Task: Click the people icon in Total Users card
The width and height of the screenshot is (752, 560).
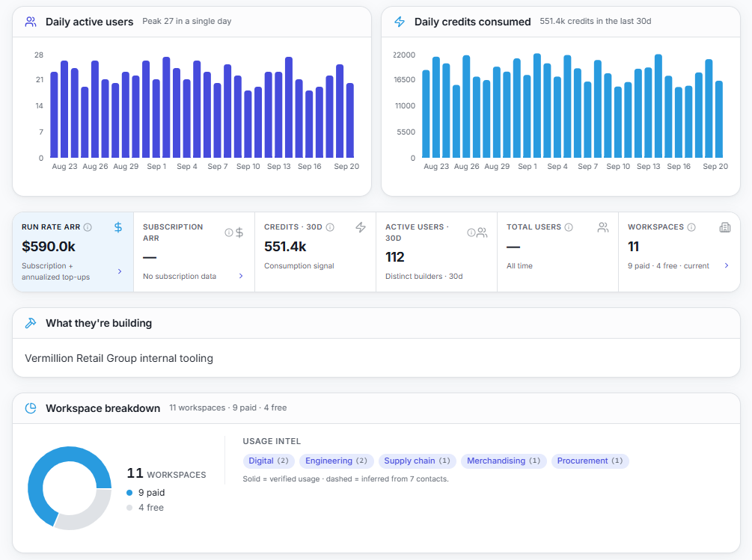Action: [x=603, y=227]
